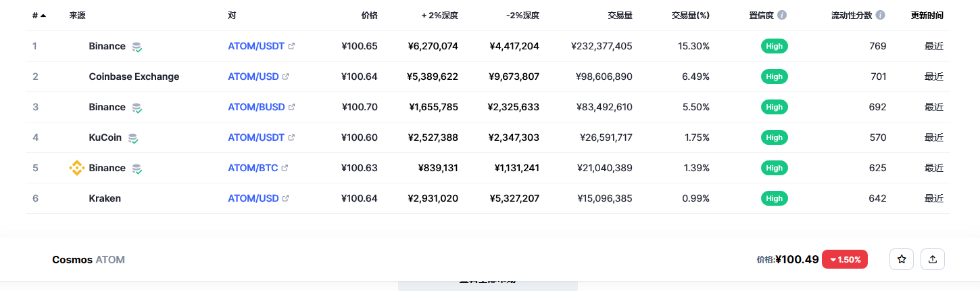This screenshot has width=980, height=291.
Task: Sort table by +2%深度 column header
Action: 440,15
